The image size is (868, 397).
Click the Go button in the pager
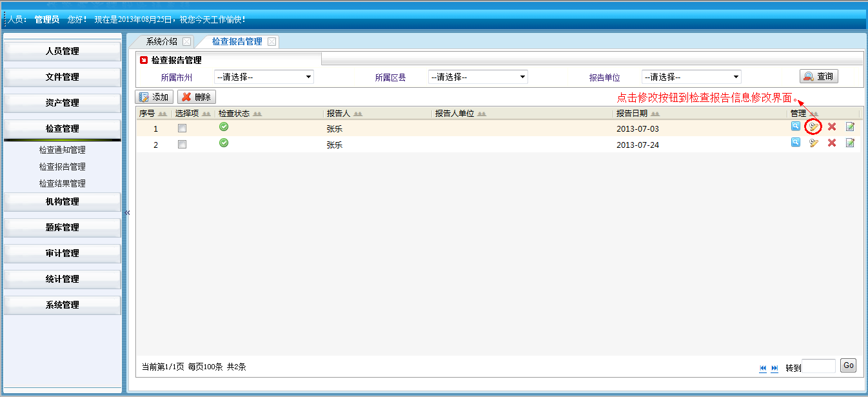[x=849, y=365]
